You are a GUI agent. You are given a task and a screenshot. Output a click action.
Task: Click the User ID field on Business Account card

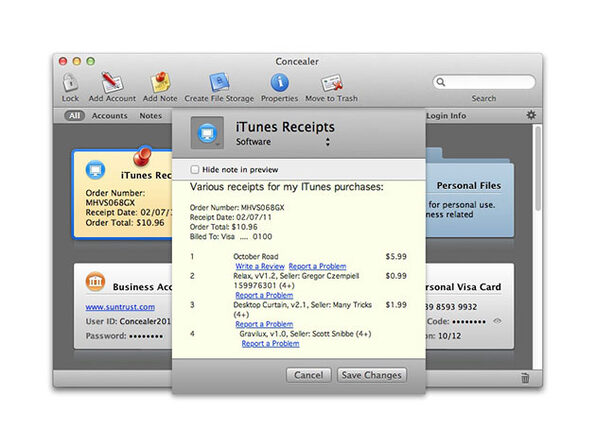128,322
